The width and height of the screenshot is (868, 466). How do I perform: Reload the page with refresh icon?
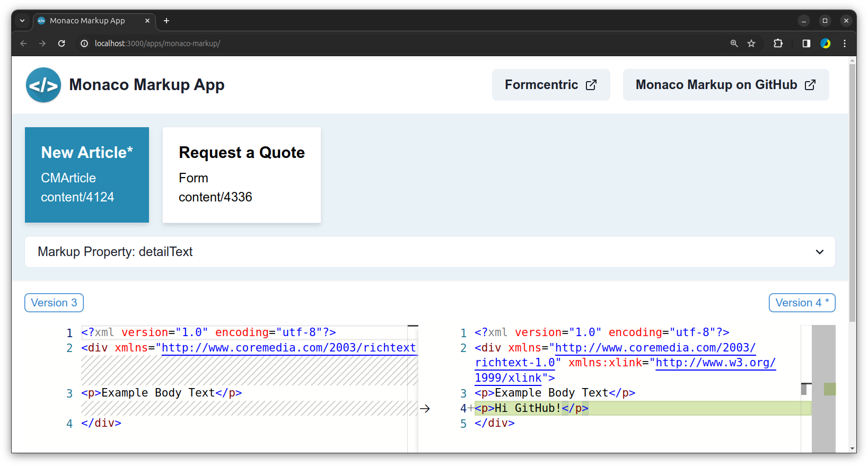click(62, 43)
